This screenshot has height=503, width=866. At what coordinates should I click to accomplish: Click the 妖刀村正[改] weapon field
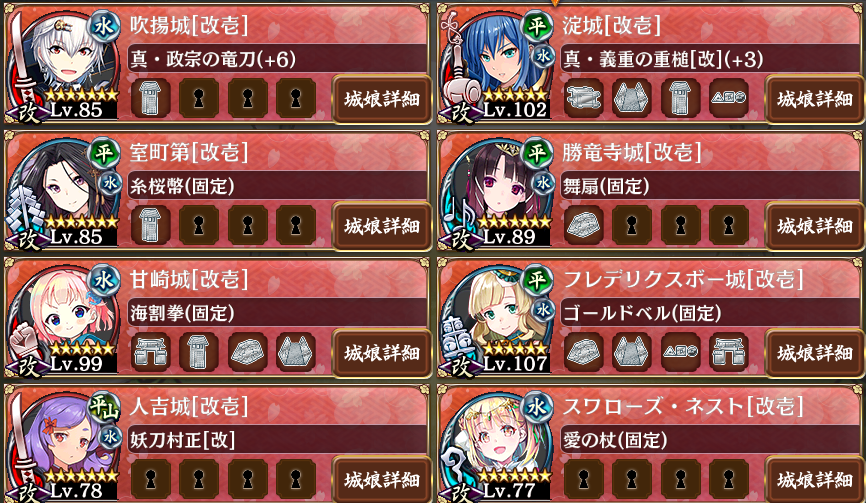click(x=277, y=440)
